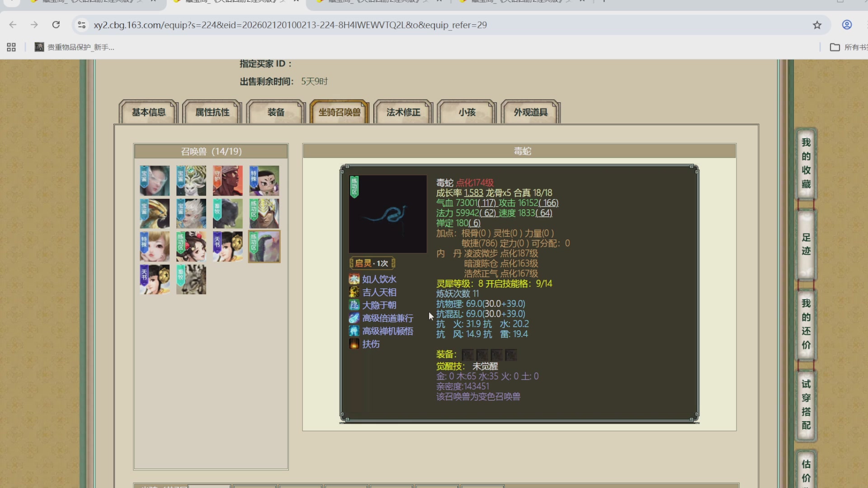This screenshot has height=488, width=868.
Task: Bookmark this page with star icon
Action: tap(817, 25)
